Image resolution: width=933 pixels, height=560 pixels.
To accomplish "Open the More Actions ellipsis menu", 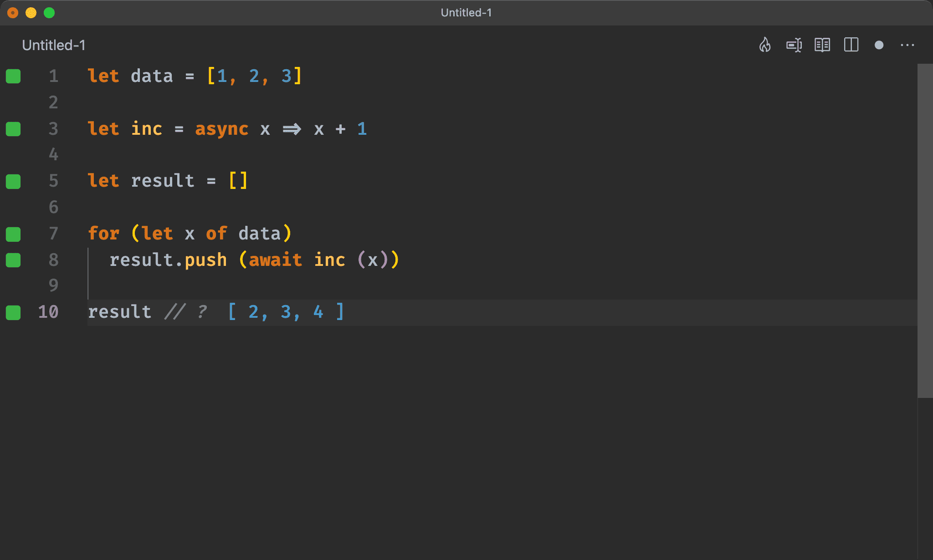I will tap(907, 45).
